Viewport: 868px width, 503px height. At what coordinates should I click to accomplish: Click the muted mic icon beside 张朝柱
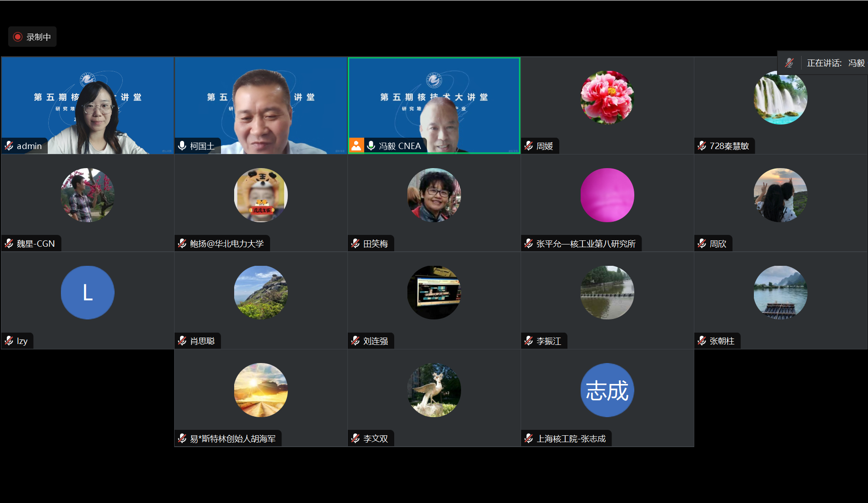(702, 341)
